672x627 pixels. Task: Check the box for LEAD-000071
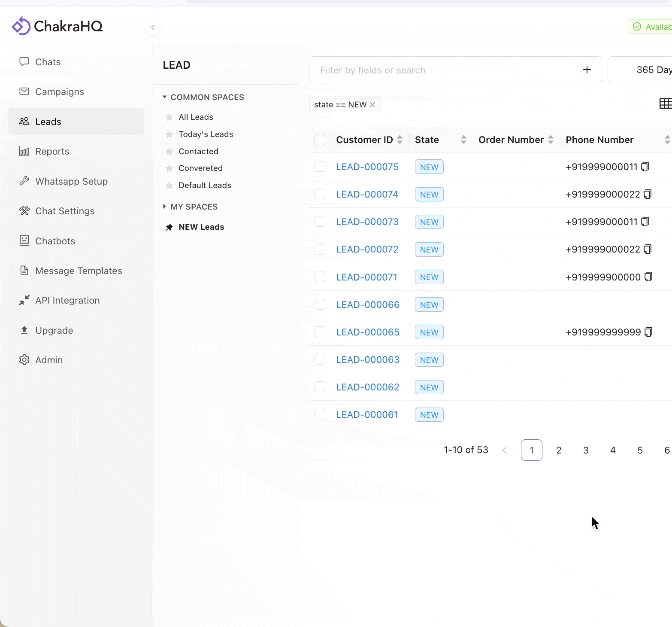320,277
